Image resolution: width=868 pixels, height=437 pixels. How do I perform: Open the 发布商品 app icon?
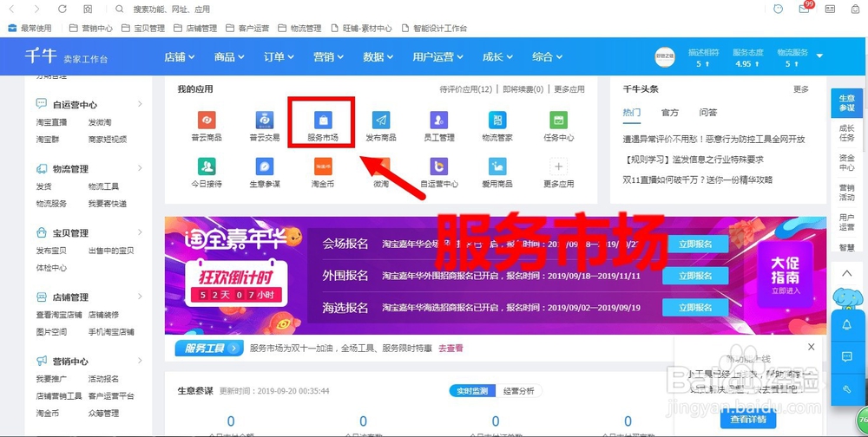(x=381, y=120)
